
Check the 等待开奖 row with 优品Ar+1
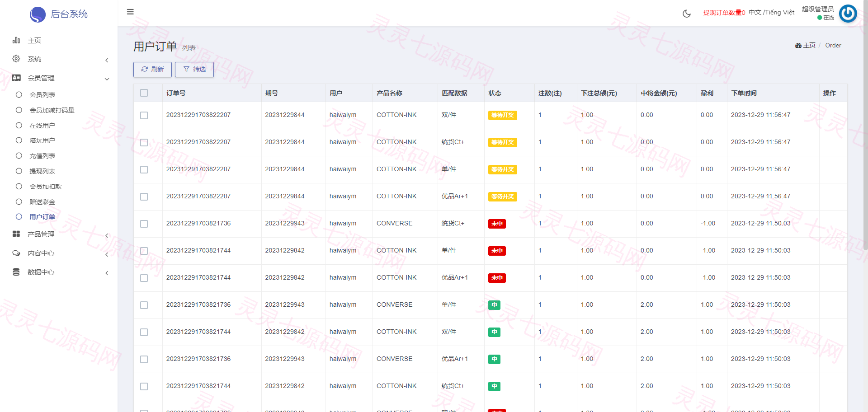point(144,197)
